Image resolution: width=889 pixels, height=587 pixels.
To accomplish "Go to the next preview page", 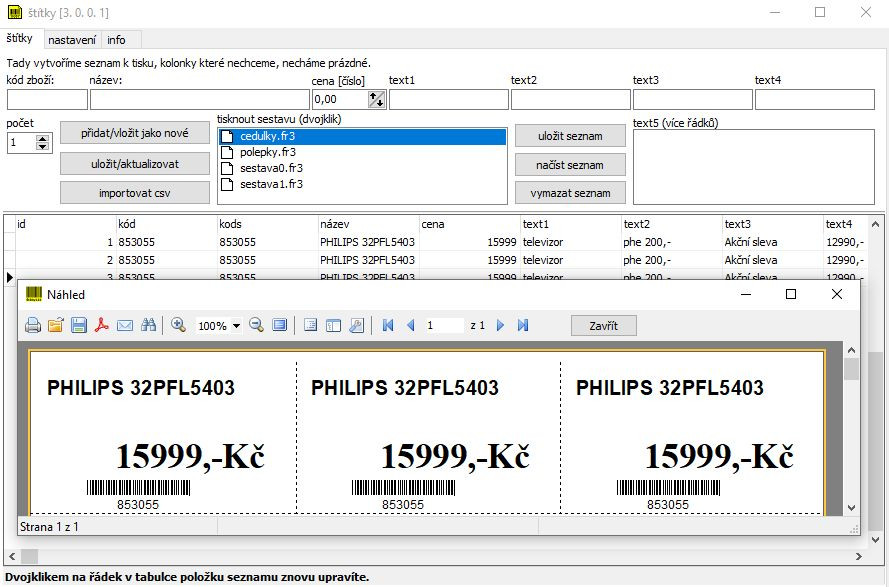I will (x=500, y=325).
